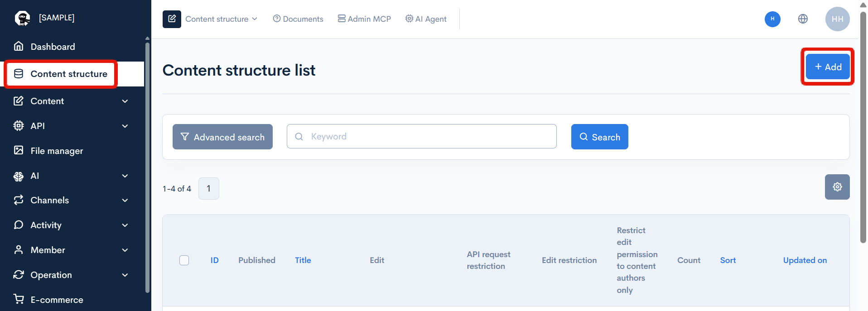
Task: Sort table by Title column
Action: click(303, 260)
